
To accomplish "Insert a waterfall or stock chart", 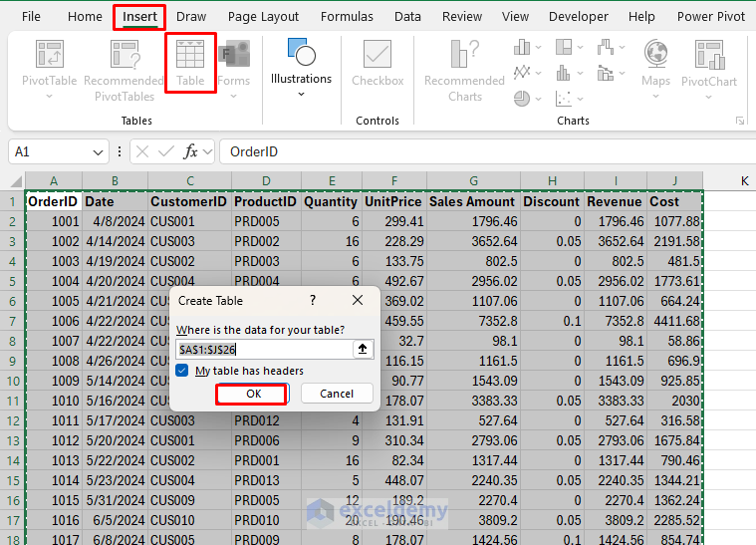I will tap(606, 47).
